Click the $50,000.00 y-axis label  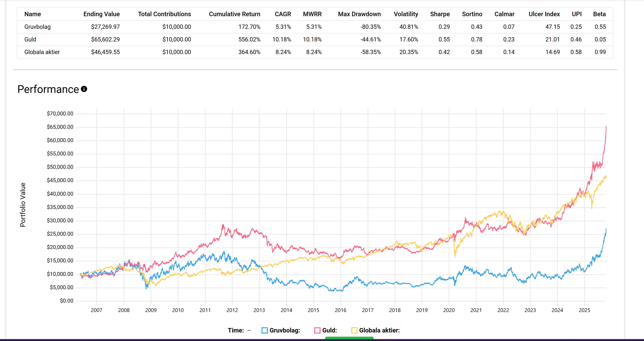tap(60, 167)
